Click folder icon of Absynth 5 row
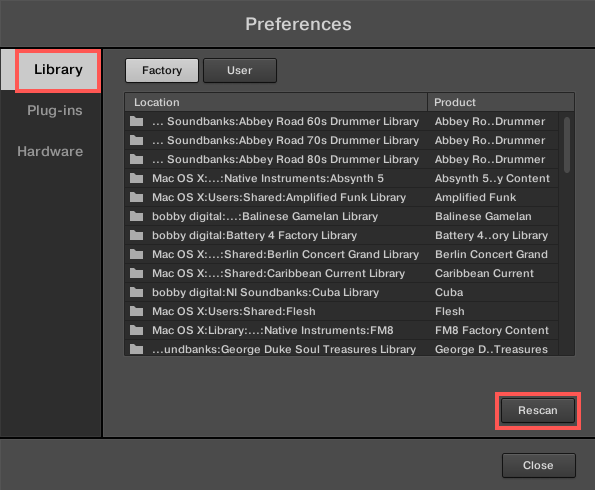Screen dimensions: 595x490 pos(136,178)
